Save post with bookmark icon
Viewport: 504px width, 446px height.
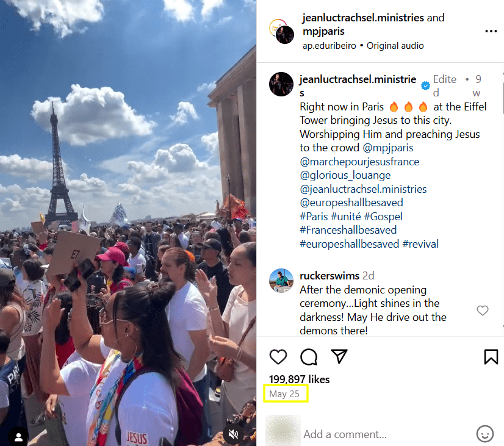tap(491, 357)
